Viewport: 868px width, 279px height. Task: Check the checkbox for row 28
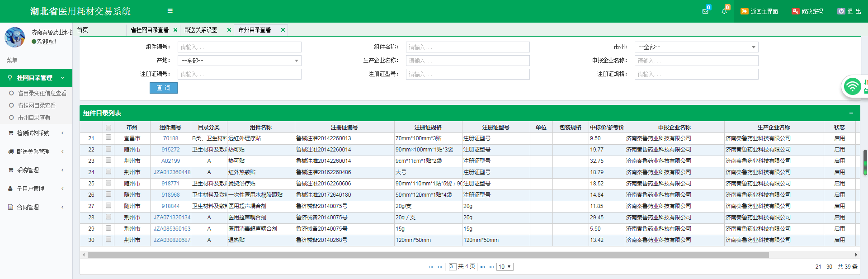click(x=108, y=217)
